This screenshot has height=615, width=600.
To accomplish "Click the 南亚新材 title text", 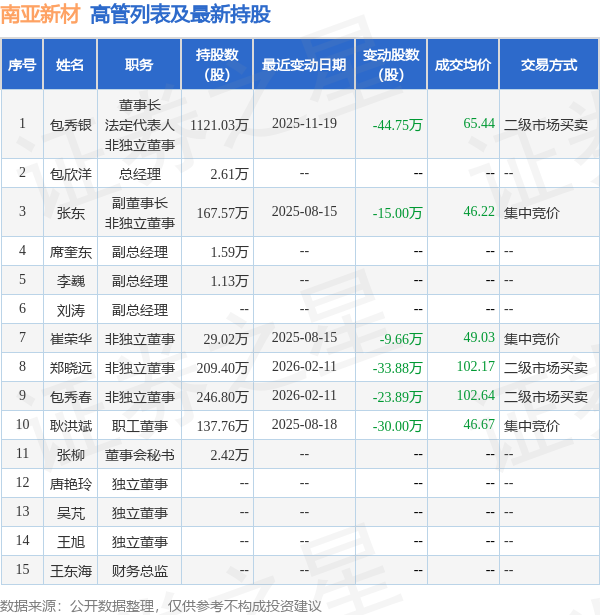I will point(40,15).
